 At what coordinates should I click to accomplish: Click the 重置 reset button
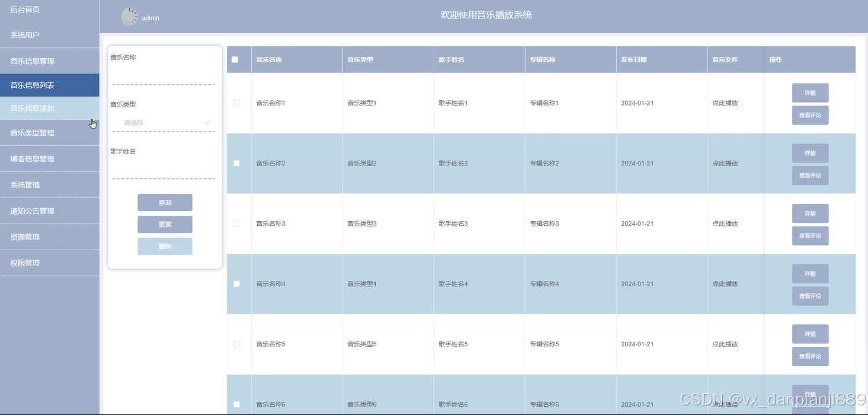[165, 225]
